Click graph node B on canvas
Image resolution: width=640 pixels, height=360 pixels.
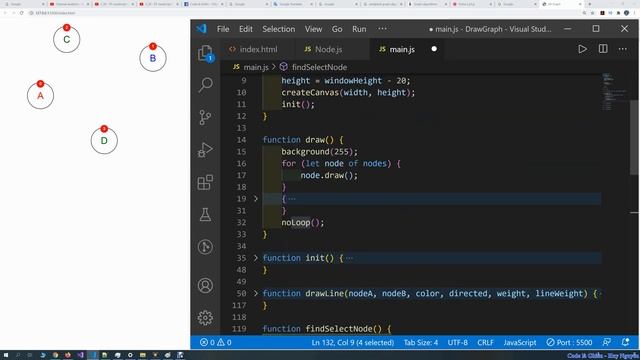153,58
